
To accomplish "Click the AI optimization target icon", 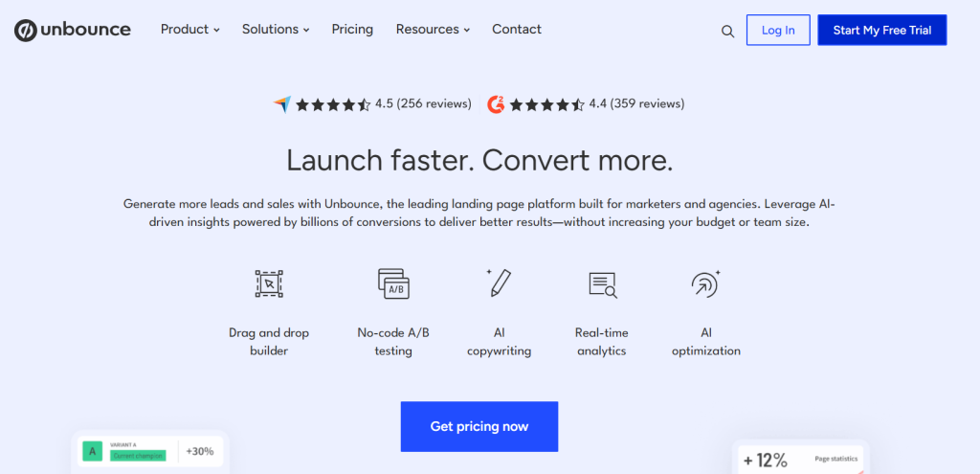I will pos(706,283).
